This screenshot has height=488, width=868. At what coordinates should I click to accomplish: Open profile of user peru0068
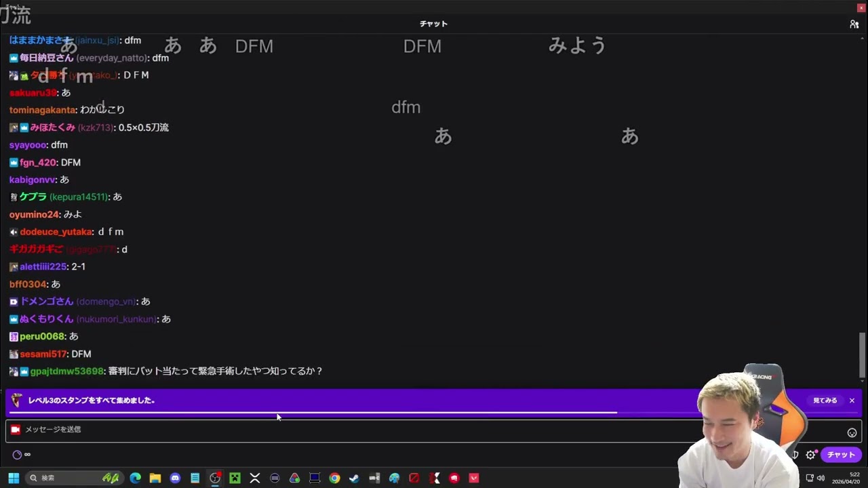tap(42, 337)
